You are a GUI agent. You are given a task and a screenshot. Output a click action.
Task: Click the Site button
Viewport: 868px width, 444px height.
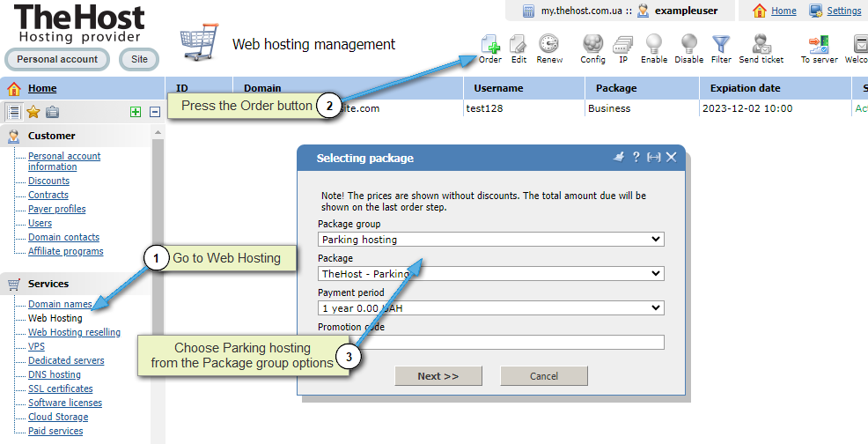[x=139, y=59]
